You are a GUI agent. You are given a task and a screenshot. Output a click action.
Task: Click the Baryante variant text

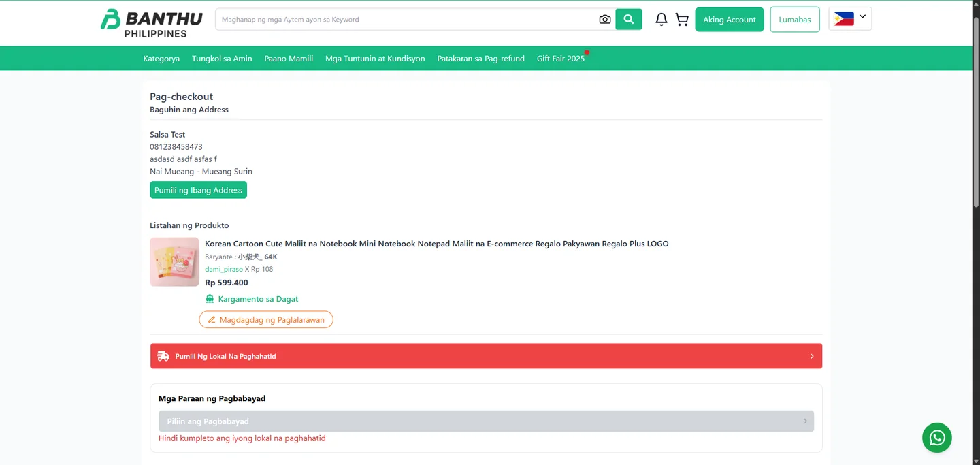[241, 257]
